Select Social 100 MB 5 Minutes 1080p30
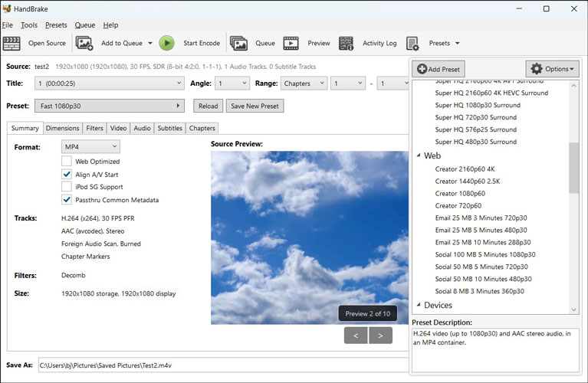 [485, 254]
